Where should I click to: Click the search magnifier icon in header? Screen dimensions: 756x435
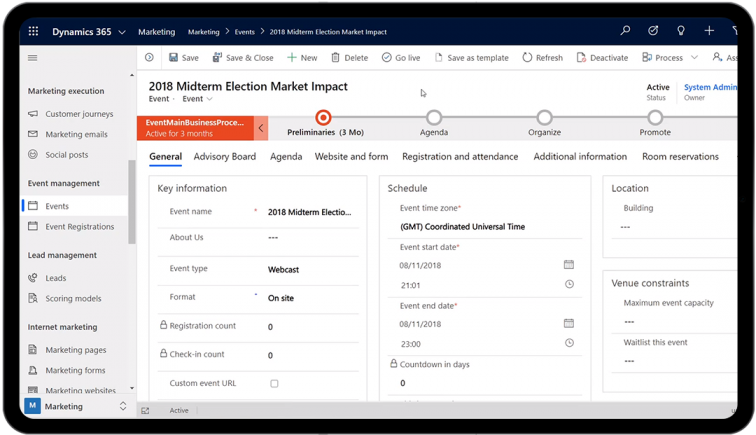click(x=625, y=31)
